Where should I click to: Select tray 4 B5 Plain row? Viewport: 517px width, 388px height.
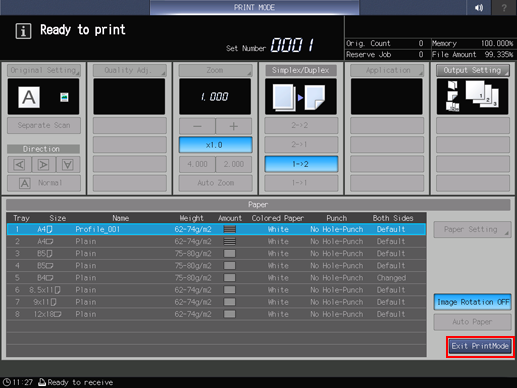pyautogui.click(x=216, y=266)
